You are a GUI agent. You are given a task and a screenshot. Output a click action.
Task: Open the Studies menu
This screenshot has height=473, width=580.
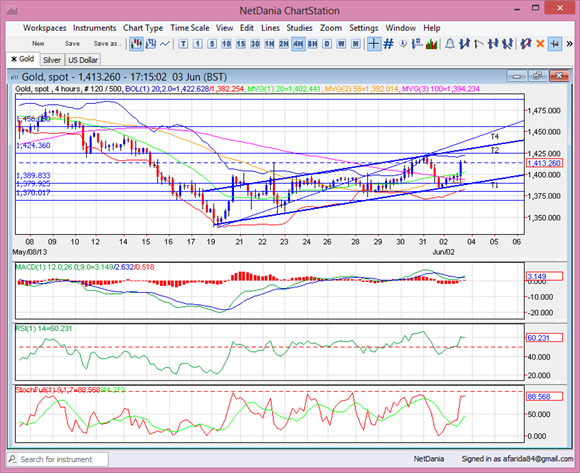click(300, 28)
